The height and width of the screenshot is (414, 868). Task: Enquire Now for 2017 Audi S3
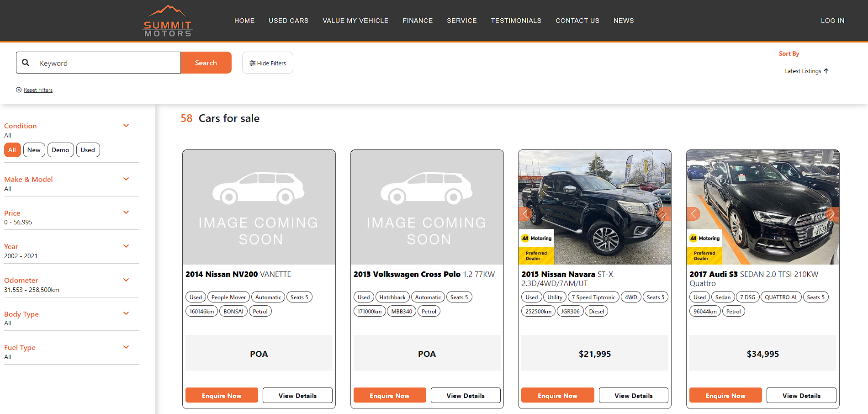(x=725, y=395)
